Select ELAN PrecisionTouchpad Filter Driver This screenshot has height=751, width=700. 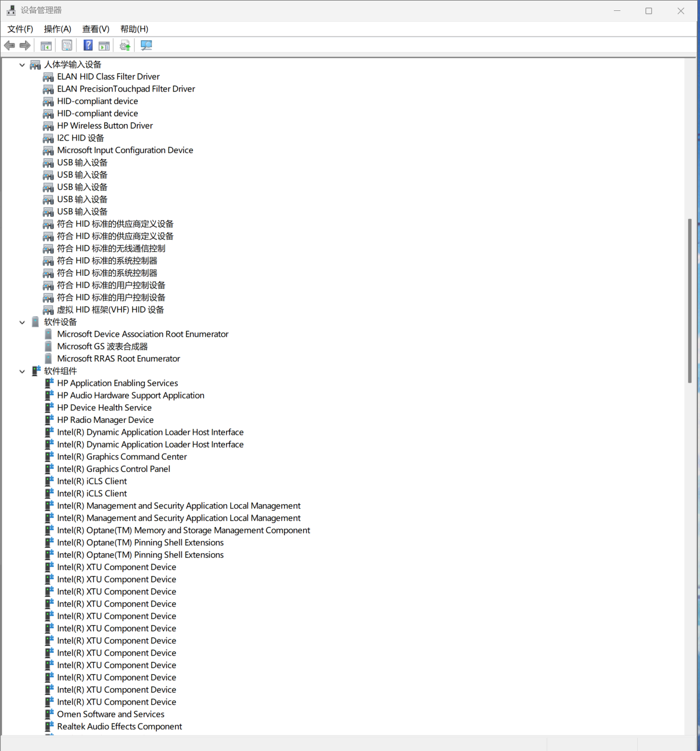click(126, 89)
